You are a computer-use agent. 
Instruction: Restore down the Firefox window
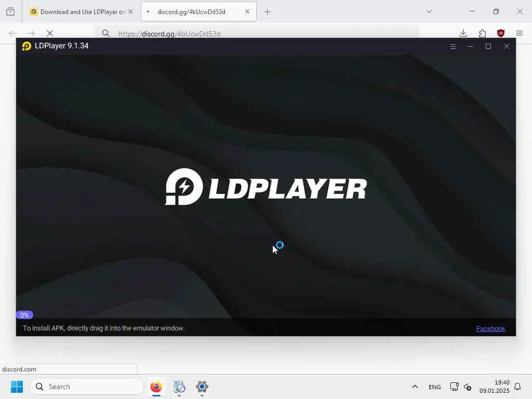tap(496, 11)
